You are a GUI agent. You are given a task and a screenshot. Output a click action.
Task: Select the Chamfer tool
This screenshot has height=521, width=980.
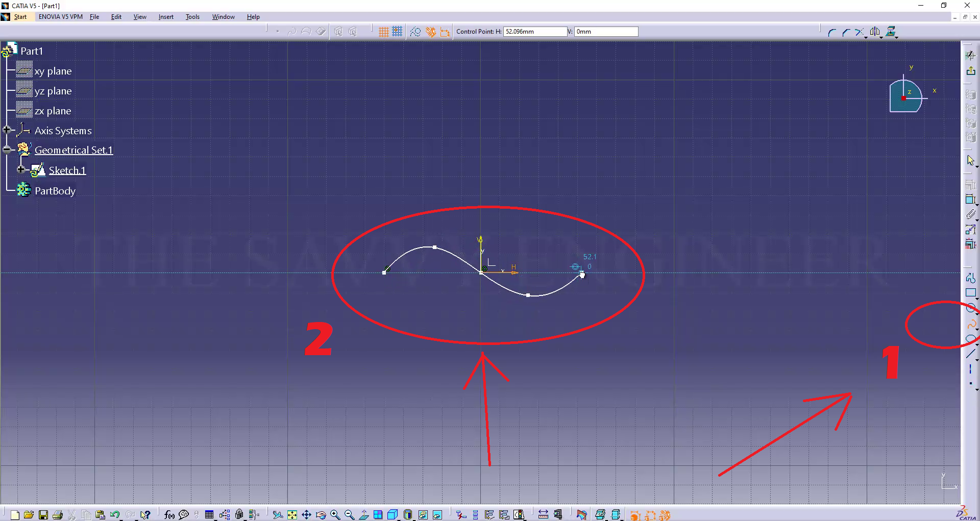846,32
